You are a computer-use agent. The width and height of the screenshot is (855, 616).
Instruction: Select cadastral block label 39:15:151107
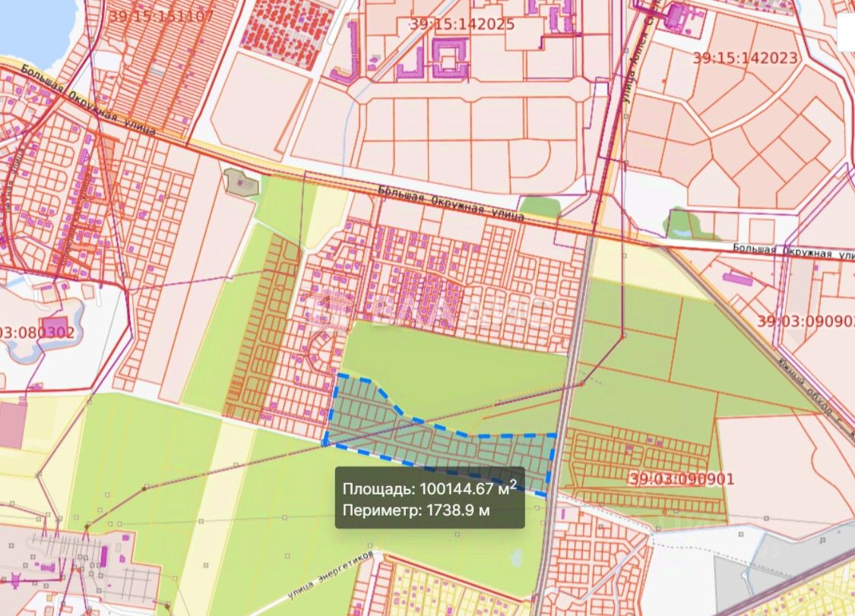click(x=161, y=15)
